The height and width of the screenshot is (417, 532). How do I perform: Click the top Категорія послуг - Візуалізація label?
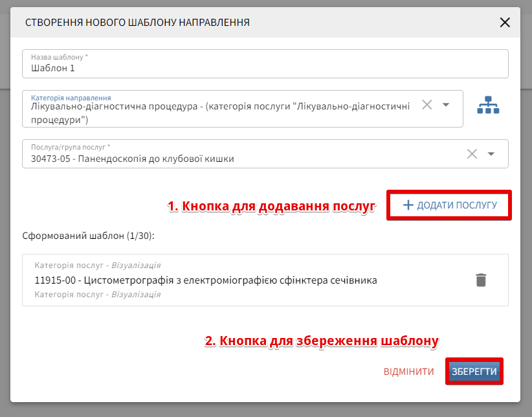(97, 265)
